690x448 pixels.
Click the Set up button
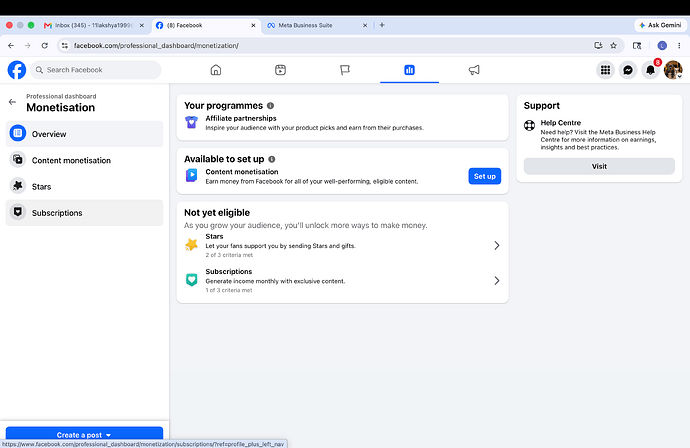coord(484,176)
